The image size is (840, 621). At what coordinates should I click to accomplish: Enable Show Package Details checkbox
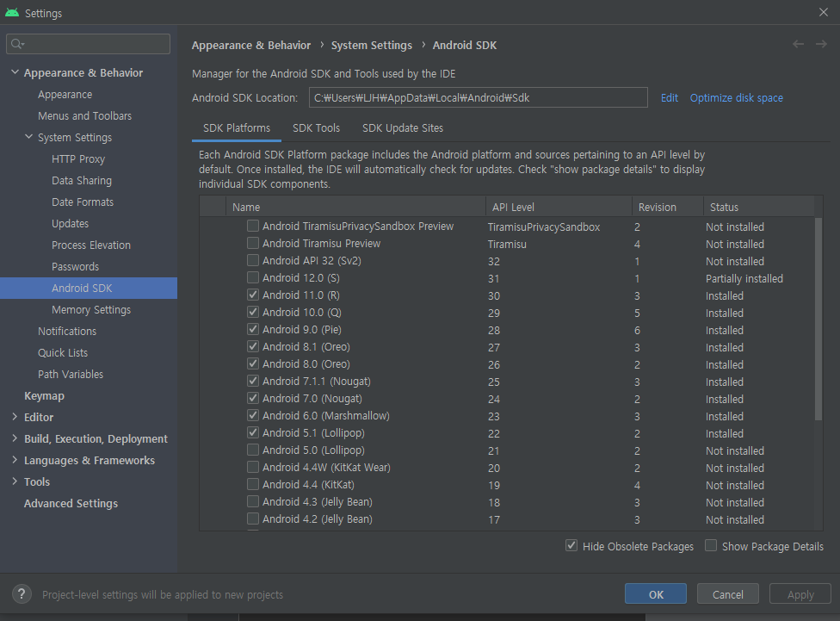(711, 545)
